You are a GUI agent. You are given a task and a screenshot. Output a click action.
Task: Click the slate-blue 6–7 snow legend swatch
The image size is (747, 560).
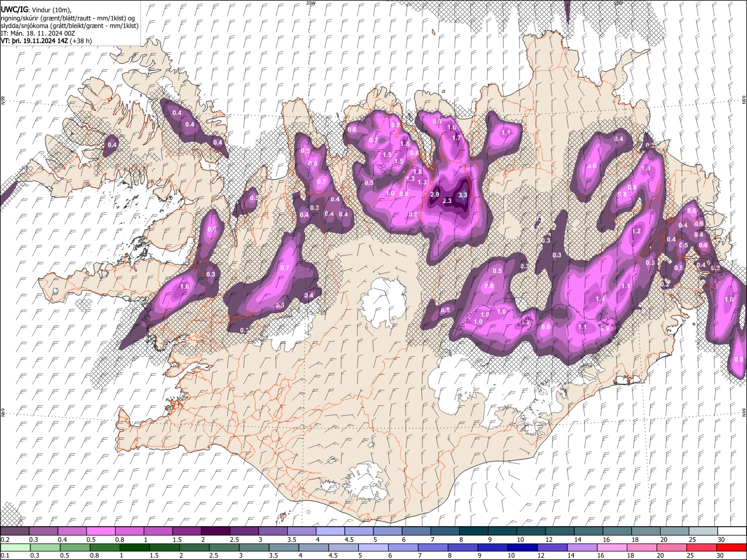(x=416, y=531)
